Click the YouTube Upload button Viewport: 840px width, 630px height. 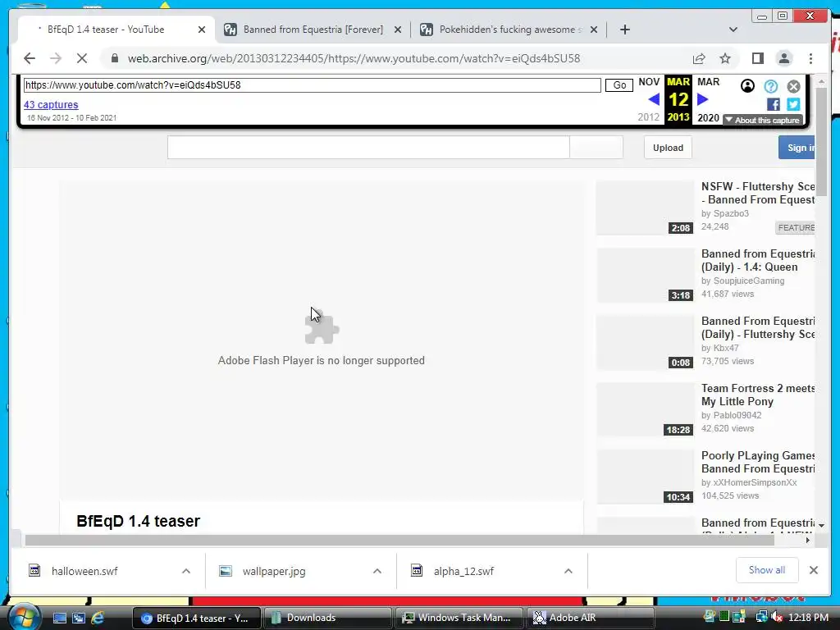coord(668,148)
